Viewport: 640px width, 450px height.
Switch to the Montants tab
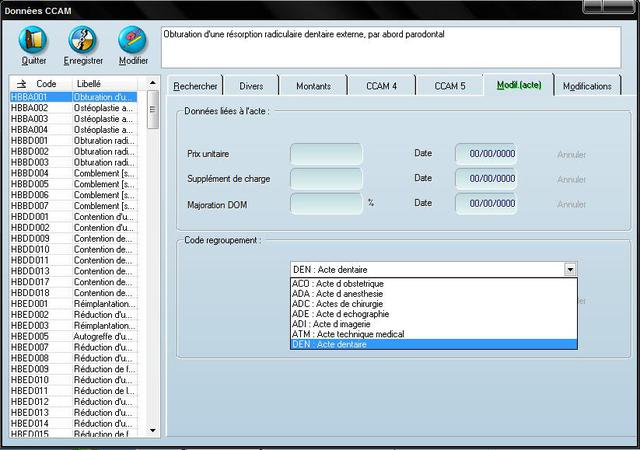[x=313, y=86]
